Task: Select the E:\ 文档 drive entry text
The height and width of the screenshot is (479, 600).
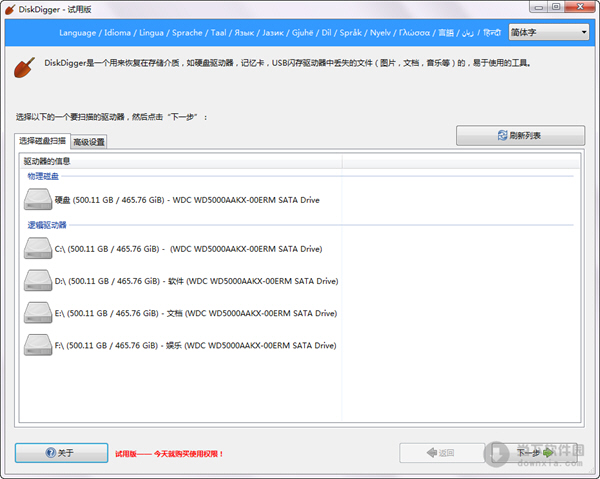Action: pos(196,313)
